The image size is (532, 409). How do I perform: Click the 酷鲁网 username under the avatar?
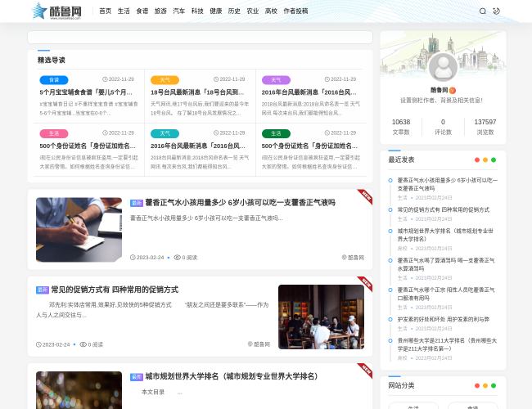click(439, 90)
